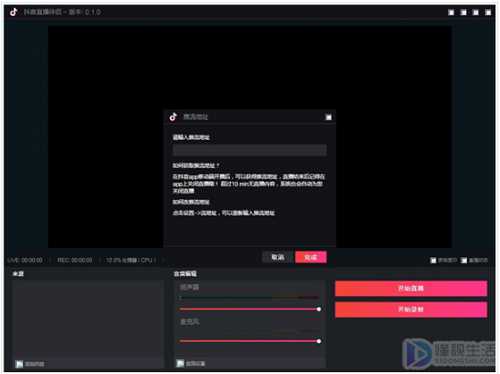Click the Douyin logo in main title bar

14,12
